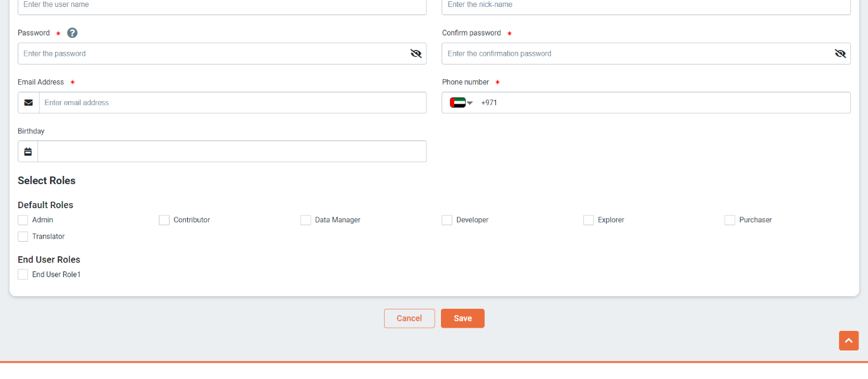Check the Contributor role checkbox
Viewport: 868px width, 379px height.
click(x=164, y=220)
